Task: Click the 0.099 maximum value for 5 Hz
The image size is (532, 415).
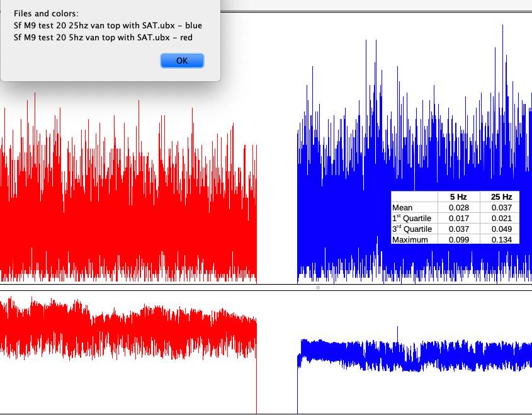Action: click(458, 240)
